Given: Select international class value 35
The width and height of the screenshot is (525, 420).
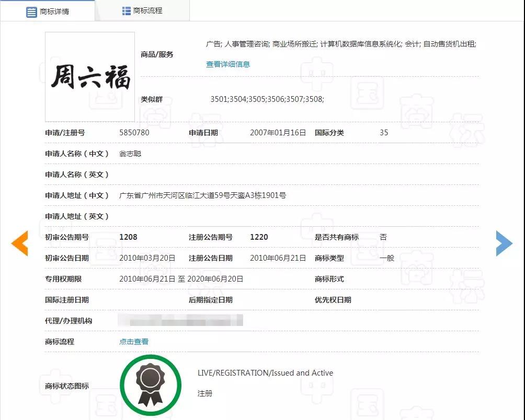Looking at the screenshot, I should pos(384,132).
